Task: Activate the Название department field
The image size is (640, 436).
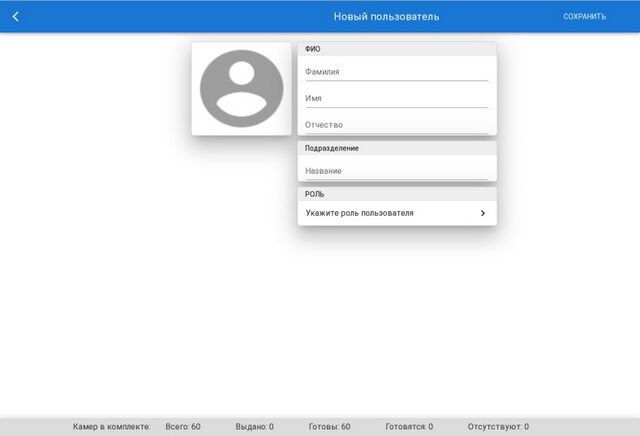Action: point(396,171)
